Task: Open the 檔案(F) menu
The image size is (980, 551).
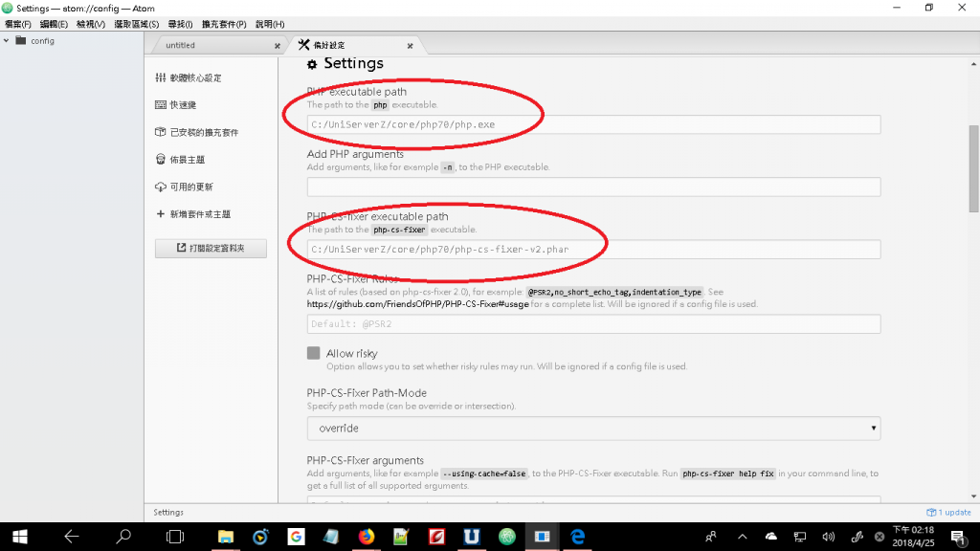Action: [x=17, y=24]
